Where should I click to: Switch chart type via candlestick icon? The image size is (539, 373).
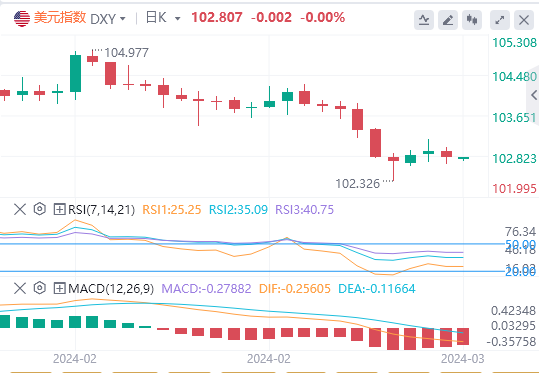(472, 20)
